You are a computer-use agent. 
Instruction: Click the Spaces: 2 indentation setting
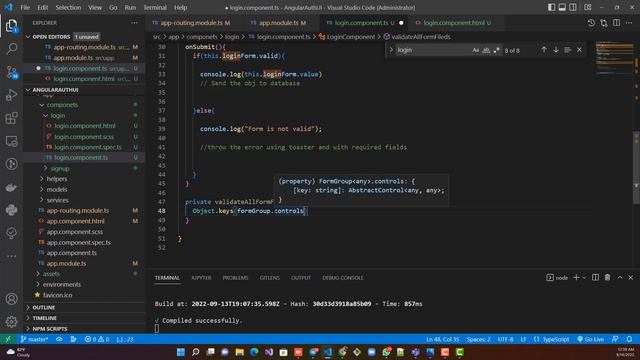[x=478, y=339]
